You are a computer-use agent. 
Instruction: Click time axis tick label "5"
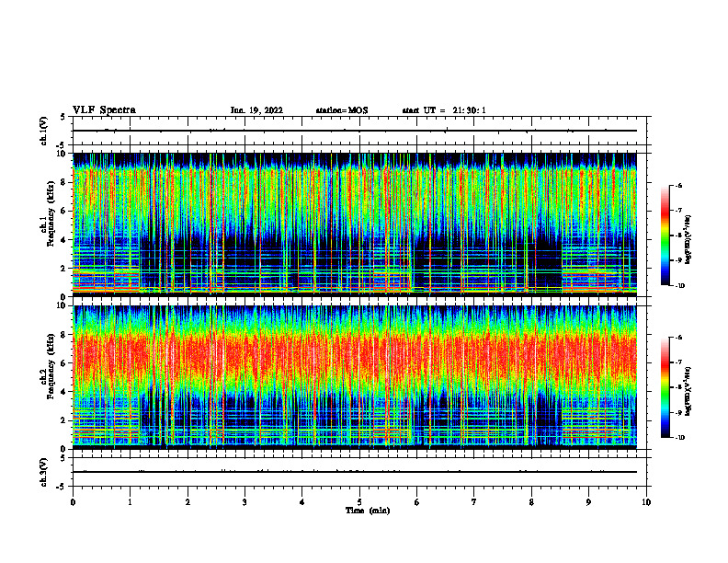tap(359, 502)
